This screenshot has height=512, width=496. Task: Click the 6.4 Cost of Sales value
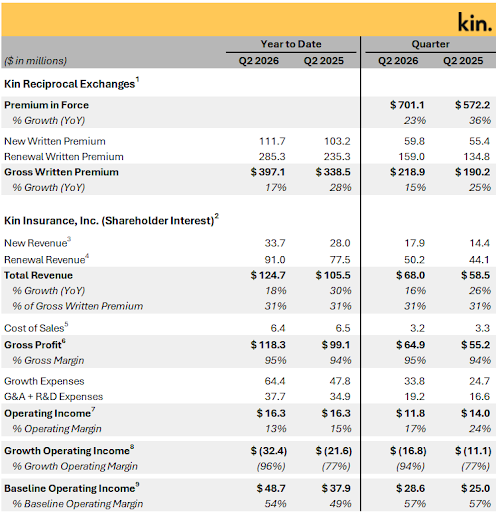[278, 328]
